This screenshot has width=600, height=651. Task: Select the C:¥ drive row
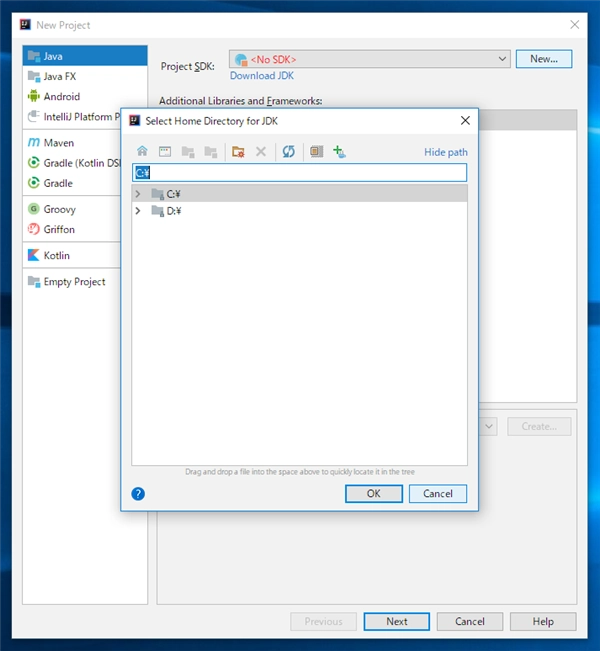point(299,194)
